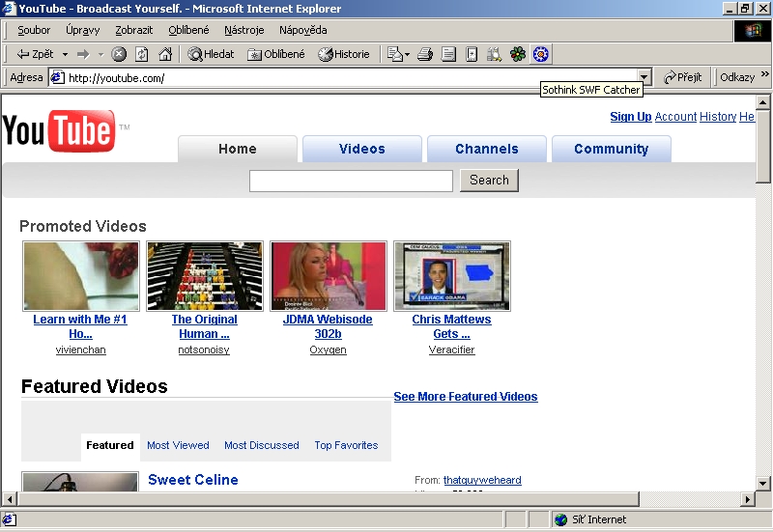Click the vertical scrollbar down arrow
Image resolution: width=773 pixels, height=532 pixels.
[762, 483]
